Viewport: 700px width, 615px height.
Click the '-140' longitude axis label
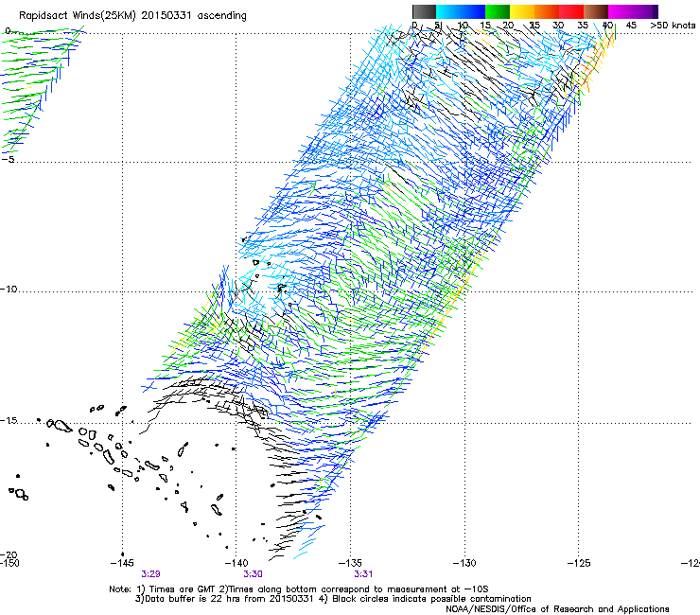pyautogui.click(x=236, y=563)
